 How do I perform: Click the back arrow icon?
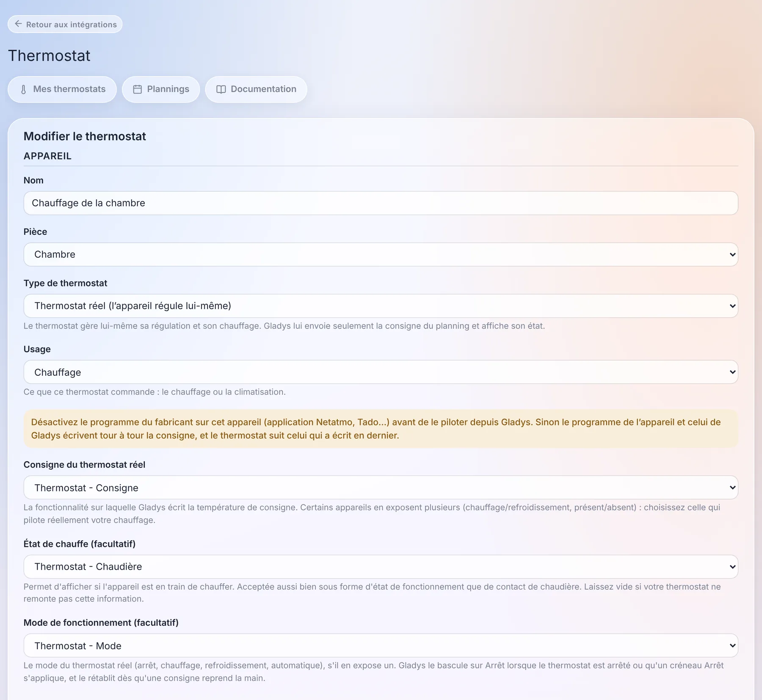click(18, 24)
